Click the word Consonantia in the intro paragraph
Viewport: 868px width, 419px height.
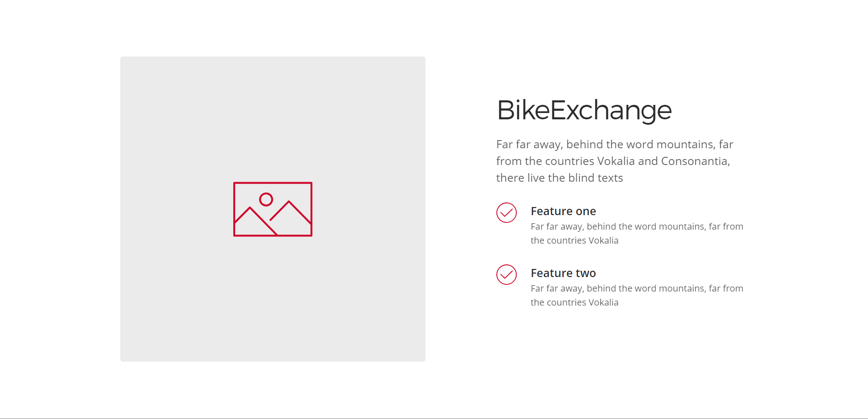(695, 161)
